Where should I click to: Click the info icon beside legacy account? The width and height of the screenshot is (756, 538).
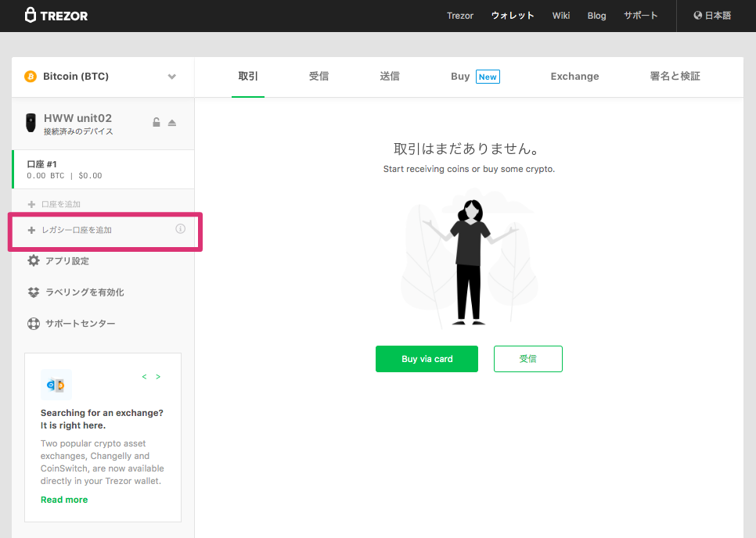tap(180, 229)
